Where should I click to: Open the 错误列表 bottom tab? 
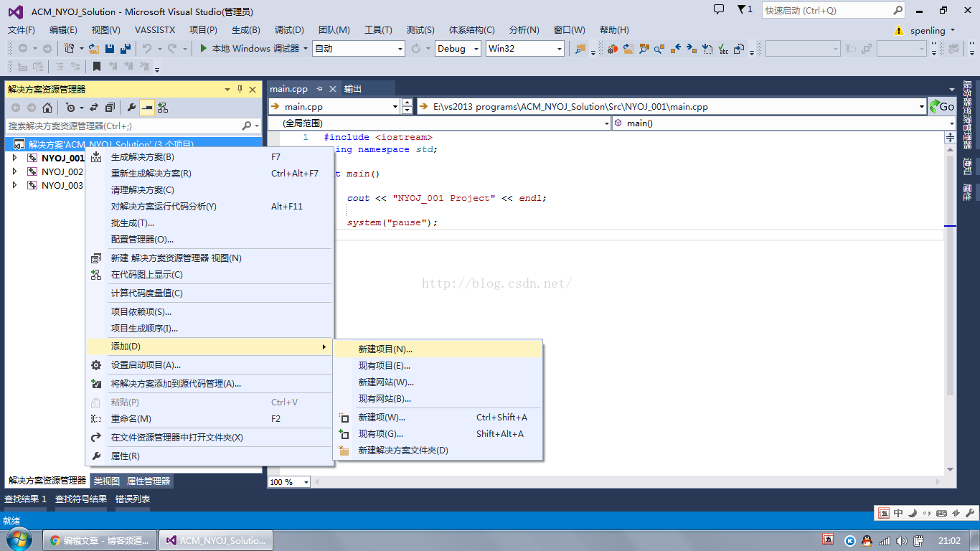[133, 499]
